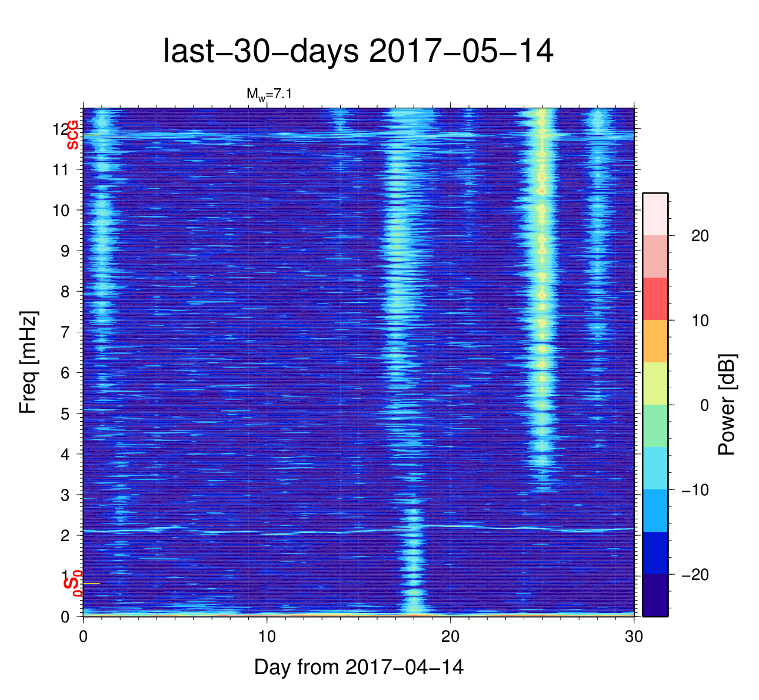Screen dimensions: 759x700
Task: Click the Power [dB] colorbar label
Action: 727,405
